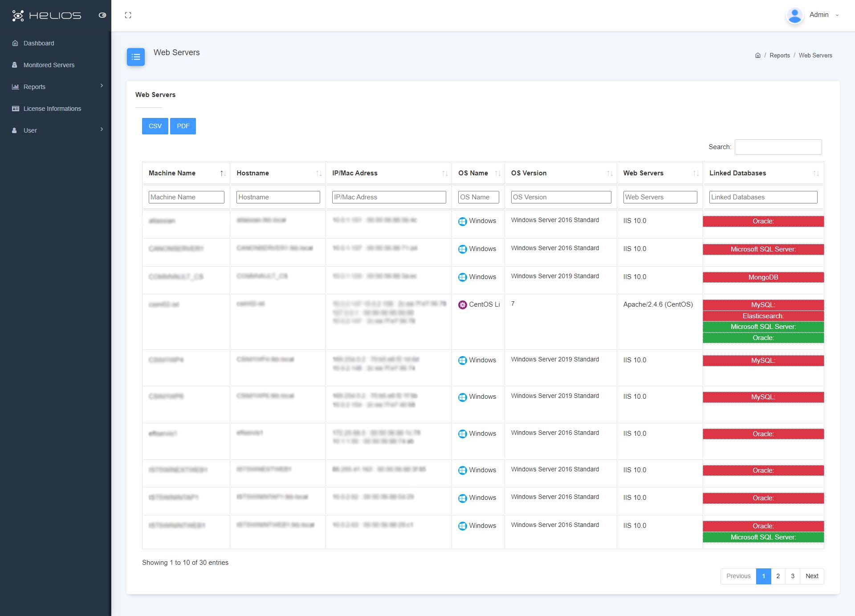The width and height of the screenshot is (855, 616).
Task: Open License Informations from the sidebar menu
Action: [x=52, y=109]
